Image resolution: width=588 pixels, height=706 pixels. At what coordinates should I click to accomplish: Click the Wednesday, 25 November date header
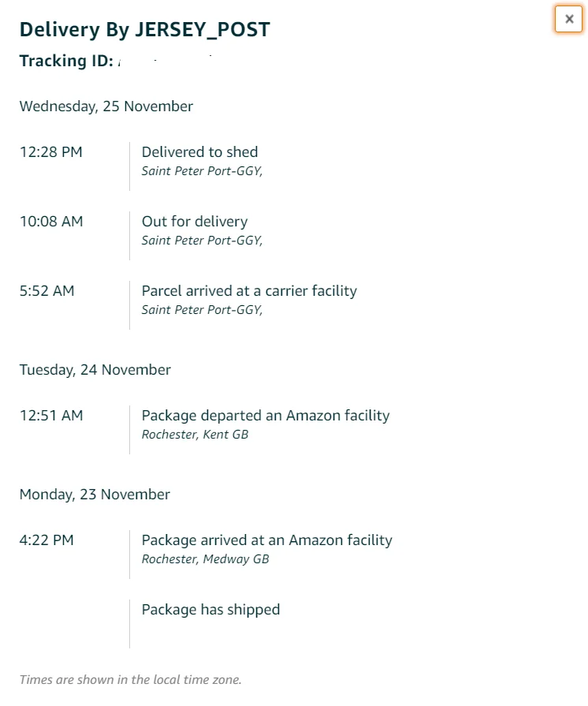click(x=106, y=106)
